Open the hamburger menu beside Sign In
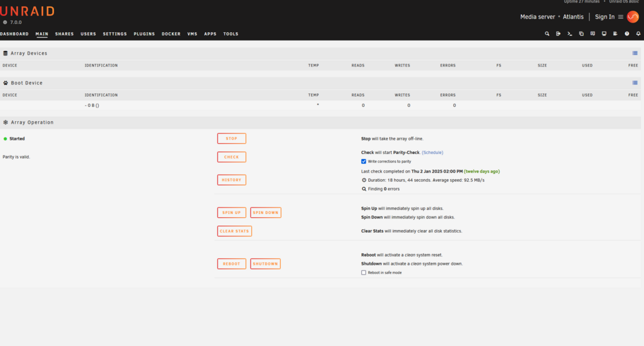The height and width of the screenshot is (346, 644). (621, 17)
